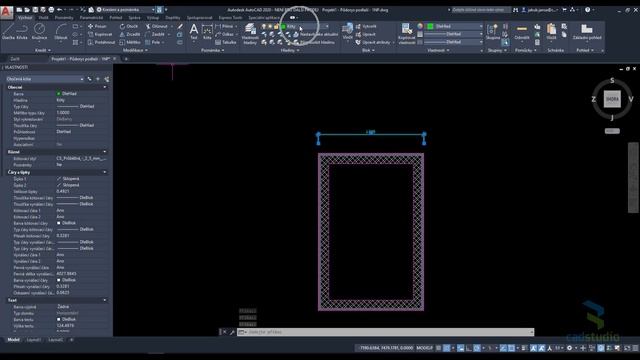Click the Měřítko scale tool

click(x=130, y=42)
